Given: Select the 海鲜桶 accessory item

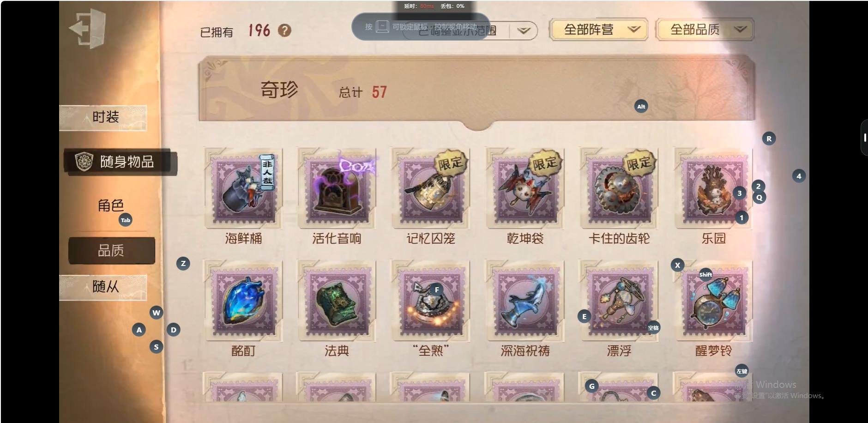Looking at the screenshot, I should 243,188.
